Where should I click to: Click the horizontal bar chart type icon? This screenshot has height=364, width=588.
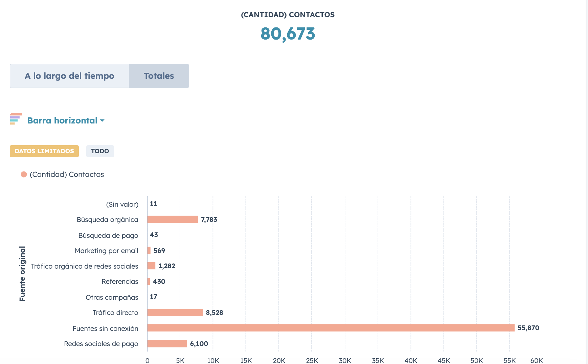(x=16, y=119)
